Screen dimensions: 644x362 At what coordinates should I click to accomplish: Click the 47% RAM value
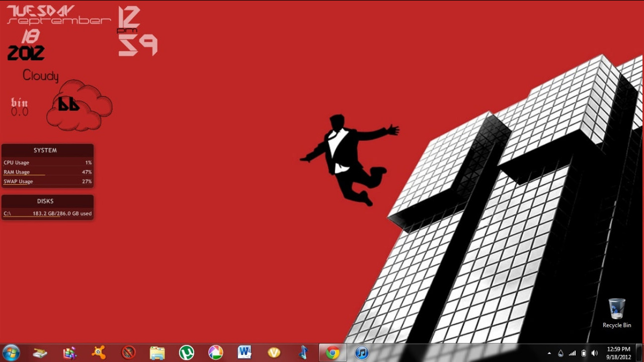click(x=87, y=172)
